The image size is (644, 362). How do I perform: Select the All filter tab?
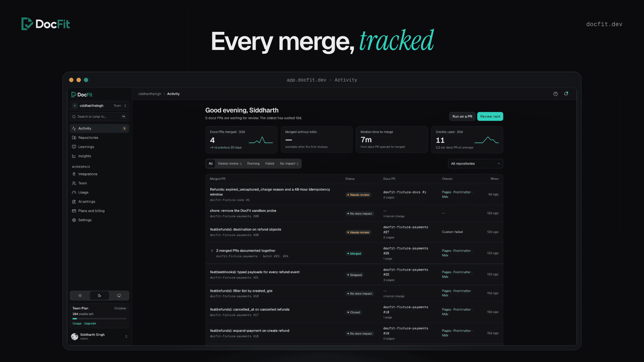211,164
